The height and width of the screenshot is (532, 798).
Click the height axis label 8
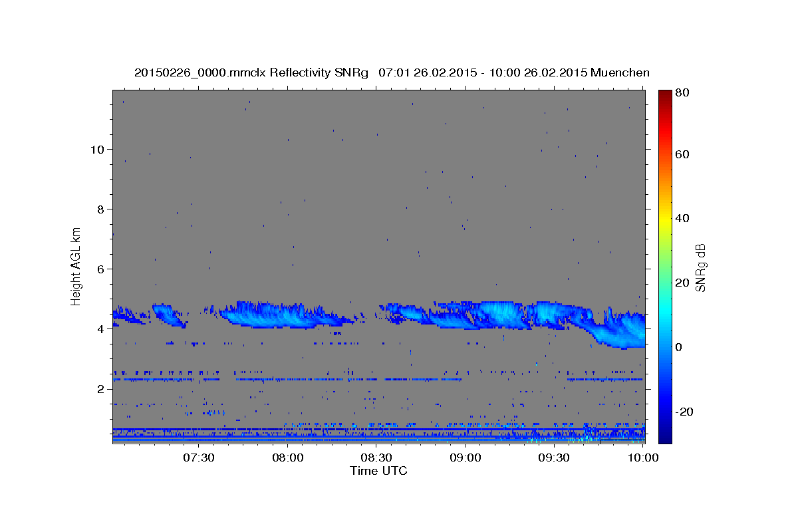[100, 209]
